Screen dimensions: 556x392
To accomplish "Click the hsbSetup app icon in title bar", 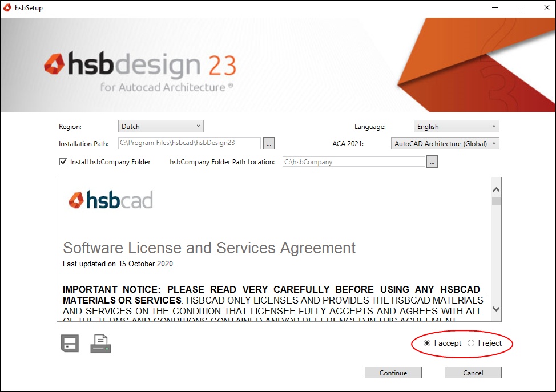I will (7, 7).
